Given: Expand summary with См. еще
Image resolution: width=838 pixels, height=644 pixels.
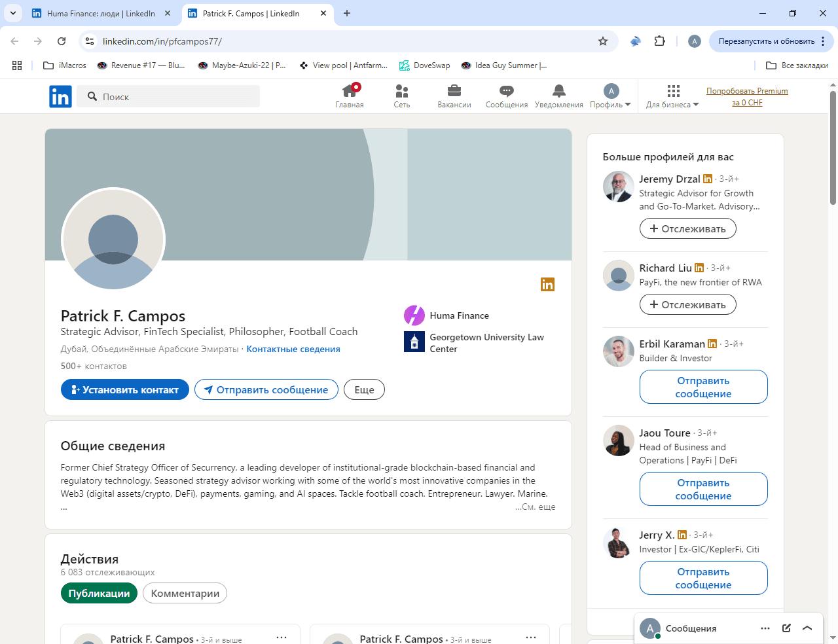Looking at the screenshot, I should coord(536,507).
